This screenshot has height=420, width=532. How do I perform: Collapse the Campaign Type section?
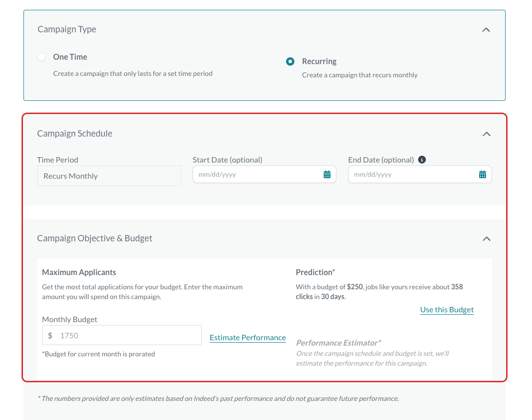(x=486, y=30)
